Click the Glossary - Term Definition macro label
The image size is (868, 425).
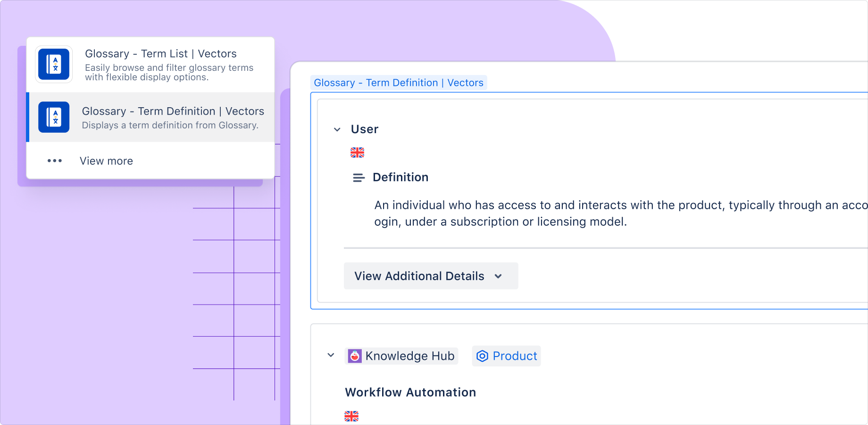[399, 83]
